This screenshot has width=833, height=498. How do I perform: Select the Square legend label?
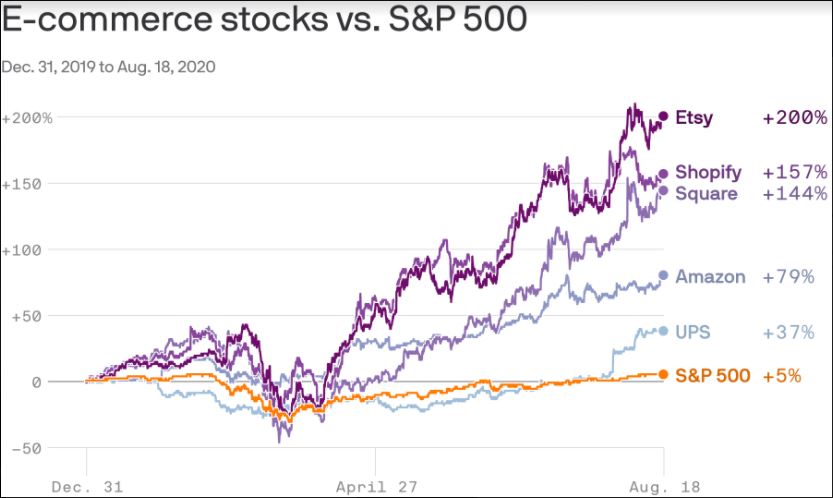(x=706, y=193)
